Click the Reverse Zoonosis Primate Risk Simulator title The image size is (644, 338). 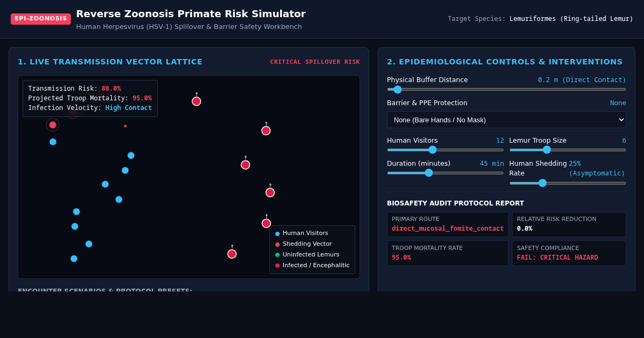pos(191,14)
